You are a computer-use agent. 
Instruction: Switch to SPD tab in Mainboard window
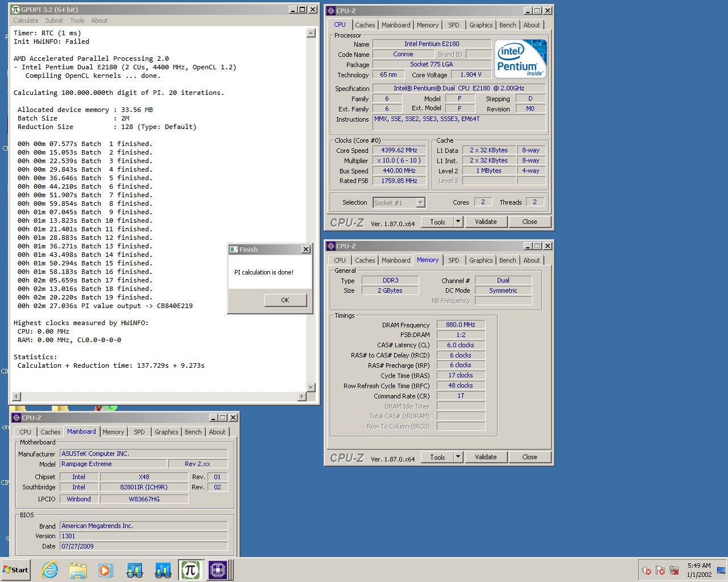(x=139, y=432)
